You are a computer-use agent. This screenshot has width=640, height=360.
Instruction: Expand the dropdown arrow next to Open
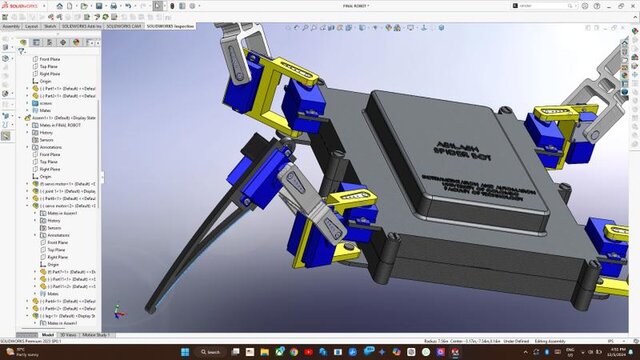pos(91,6)
